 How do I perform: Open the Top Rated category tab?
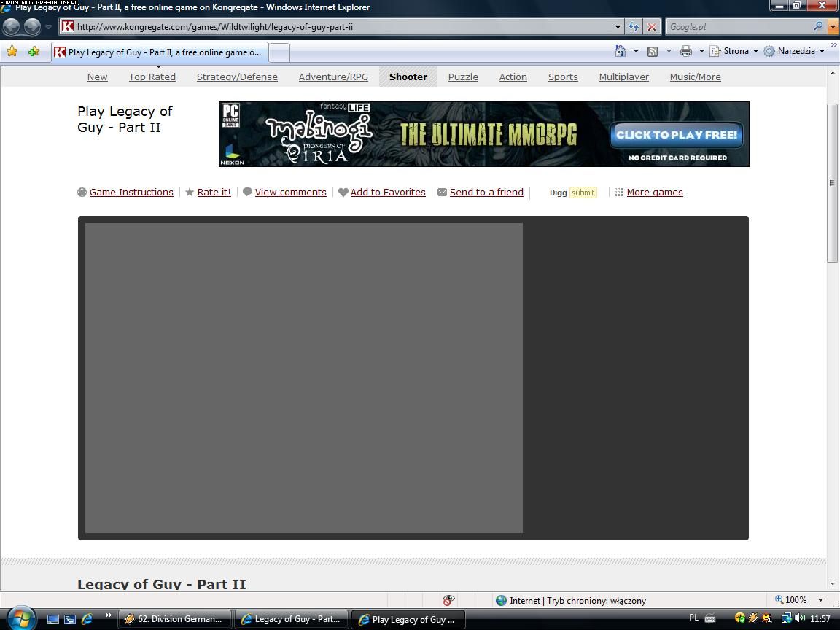tap(152, 77)
